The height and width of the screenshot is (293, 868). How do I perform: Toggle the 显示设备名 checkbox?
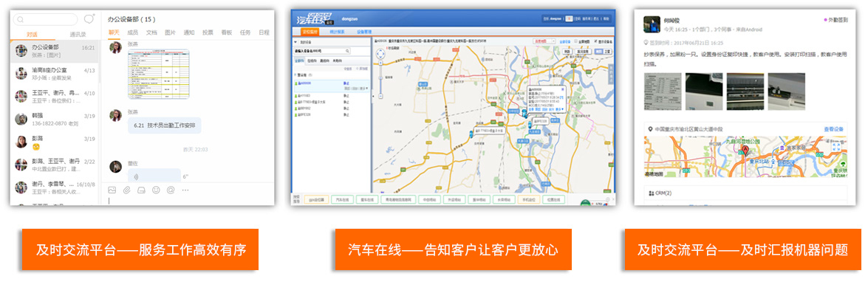[x=595, y=41]
